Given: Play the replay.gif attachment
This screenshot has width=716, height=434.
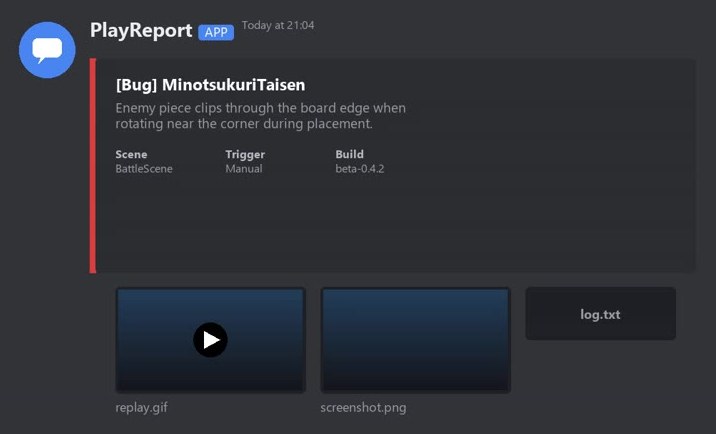Looking at the screenshot, I should pyautogui.click(x=210, y=340).
